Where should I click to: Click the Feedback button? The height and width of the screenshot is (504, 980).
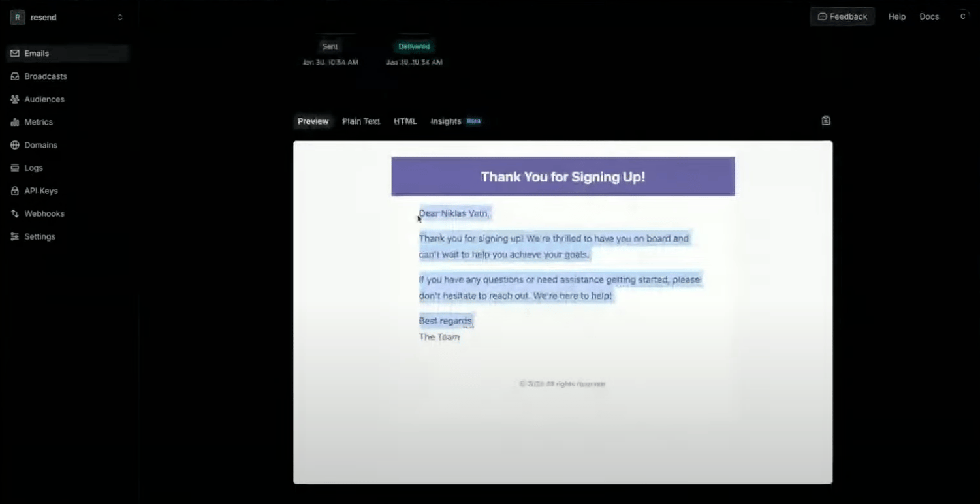(x=842, y=17)
